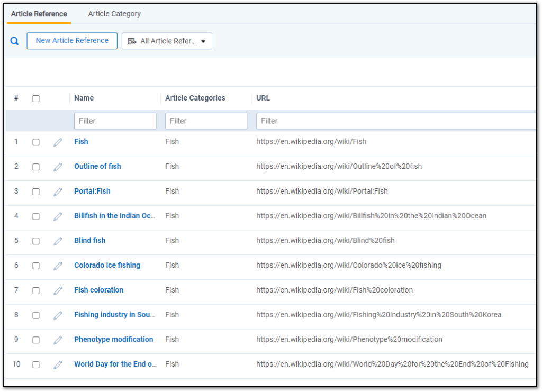This screenshot has width=542, height=392.
Task: Select checkbox for Fishing industry row
Action: (x=36, y=315)
